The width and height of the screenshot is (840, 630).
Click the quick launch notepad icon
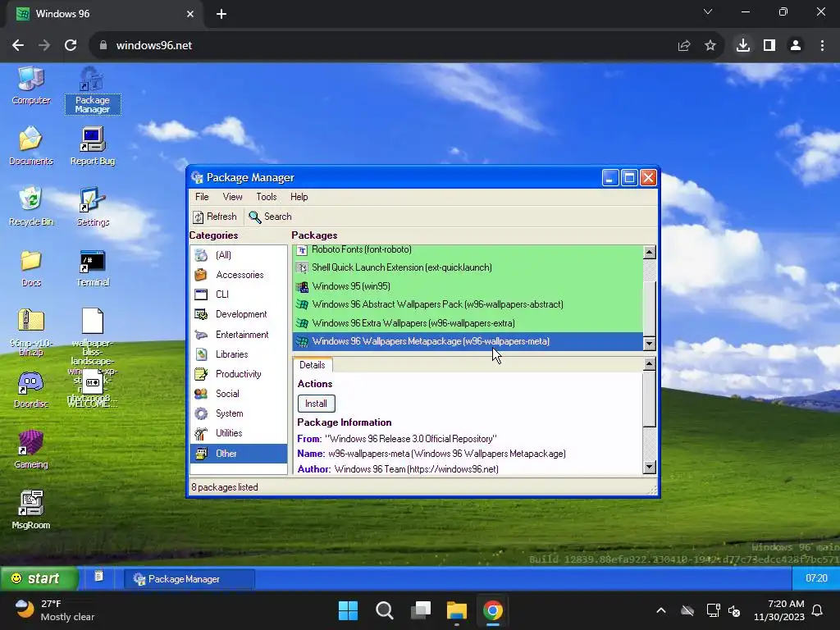click(x=98, y=577)
